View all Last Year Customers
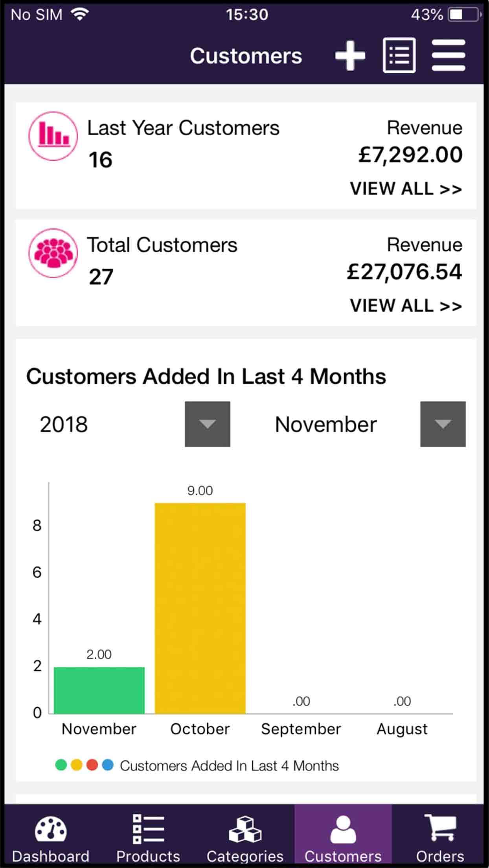The height and width of the screenshot is (868, 489). (x=406, y=189)
